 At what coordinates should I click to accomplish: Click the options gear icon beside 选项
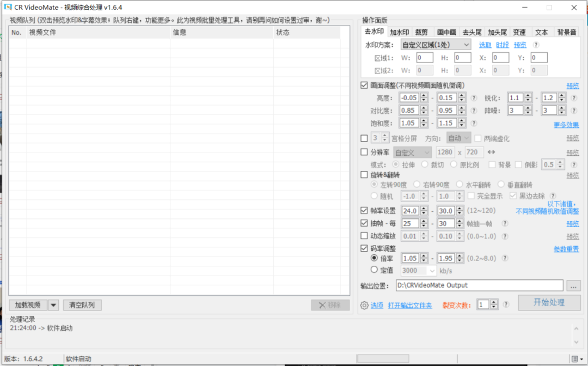(364, 306)
